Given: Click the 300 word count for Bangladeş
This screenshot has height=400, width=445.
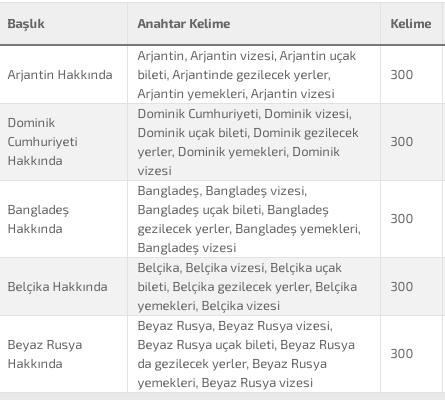Looking at the screenshot, I should point(402,219).
